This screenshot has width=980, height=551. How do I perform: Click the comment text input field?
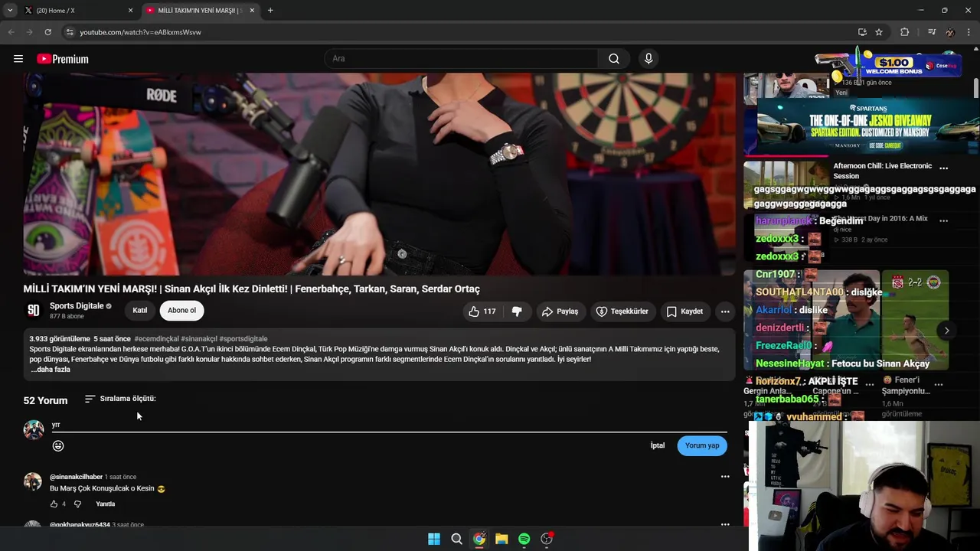(x=389, y=425)
